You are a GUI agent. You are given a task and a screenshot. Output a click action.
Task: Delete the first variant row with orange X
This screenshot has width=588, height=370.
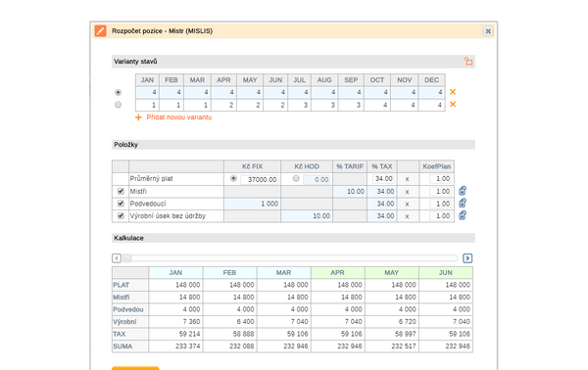453,92
